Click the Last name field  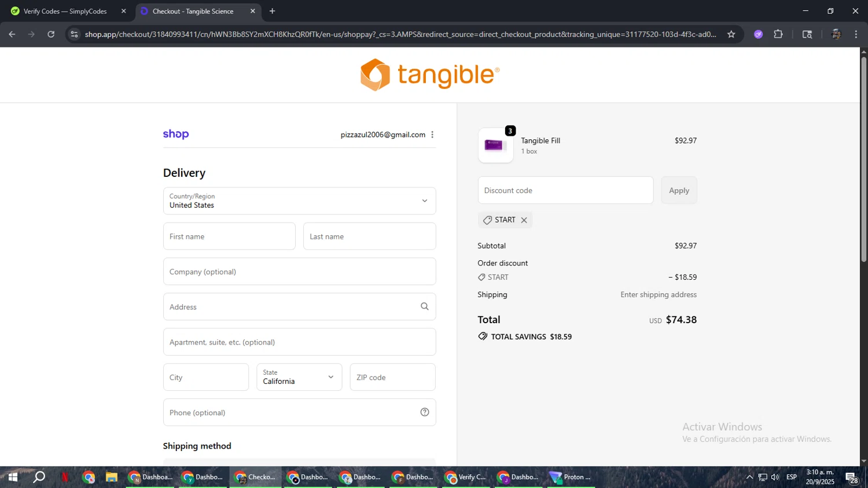click(369, 236)
